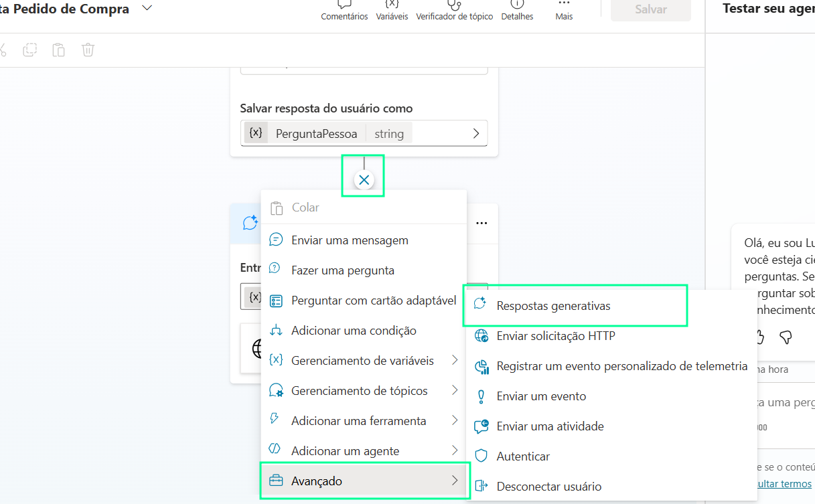Open the node's '...' options menu
815x504 pixels.
pyautogui.click(x=481, y=223)
